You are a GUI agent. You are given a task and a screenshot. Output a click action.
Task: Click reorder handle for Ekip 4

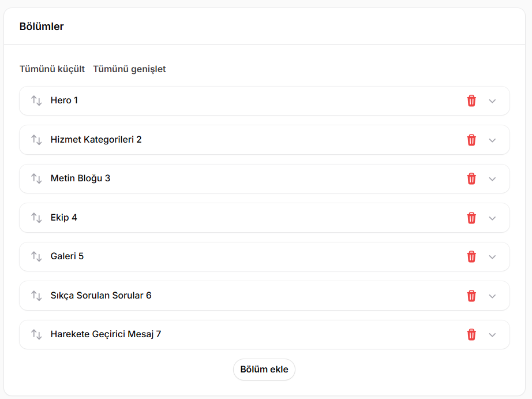tap(36, 218)
